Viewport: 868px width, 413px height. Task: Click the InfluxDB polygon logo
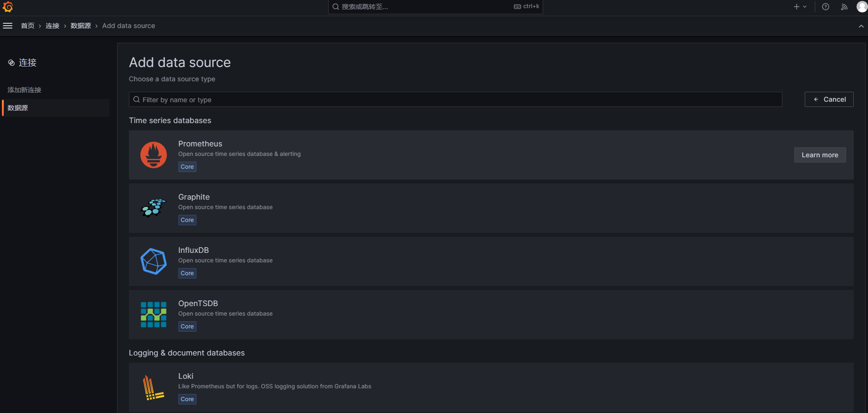(x=154, y=261)
